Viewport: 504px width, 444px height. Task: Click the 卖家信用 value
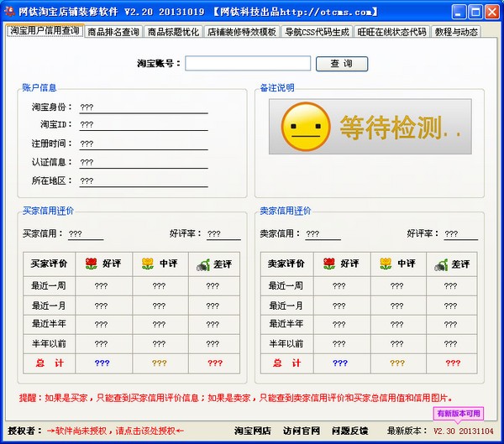click(x=323, y=234)
